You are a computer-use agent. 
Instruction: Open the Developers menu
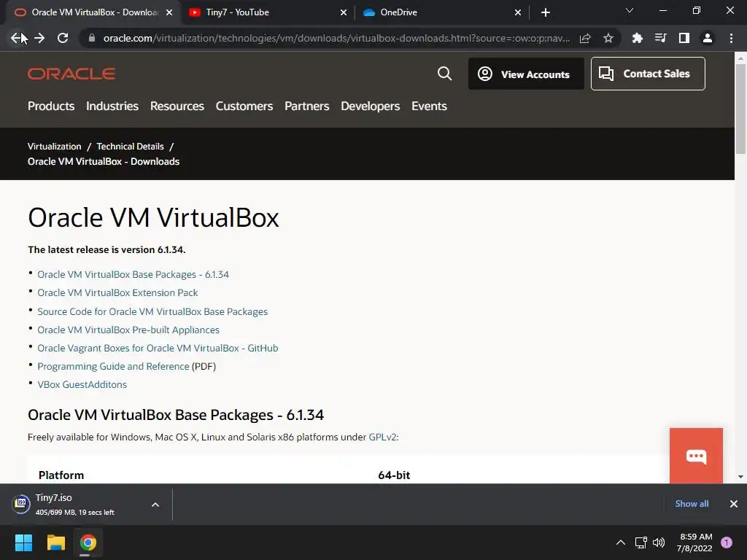(x=370, y=106)
